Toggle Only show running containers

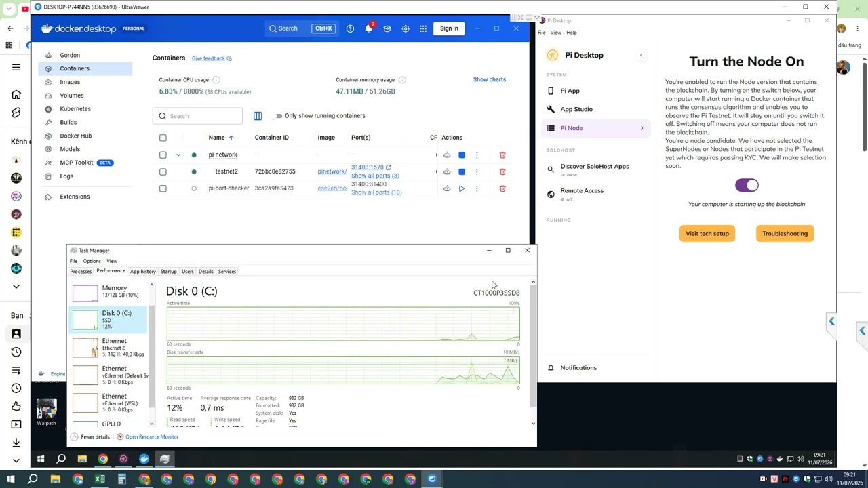(277, 116)
